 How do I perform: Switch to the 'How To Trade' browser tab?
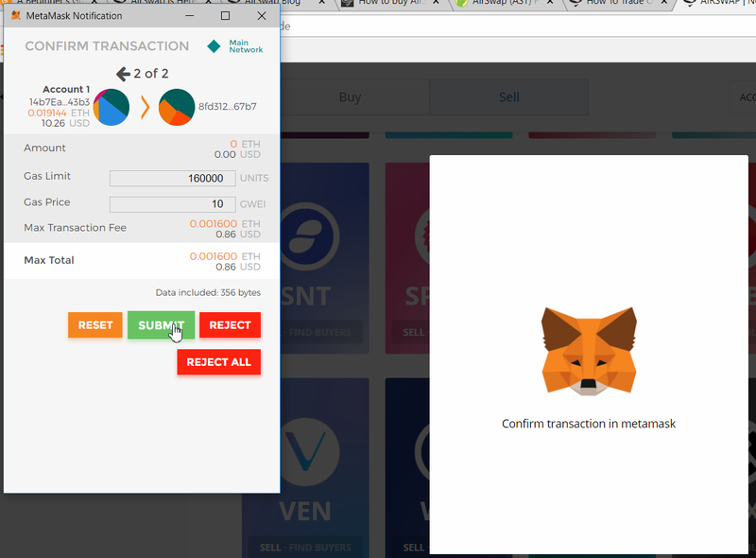pyautogui.click(x=619, y=3)
